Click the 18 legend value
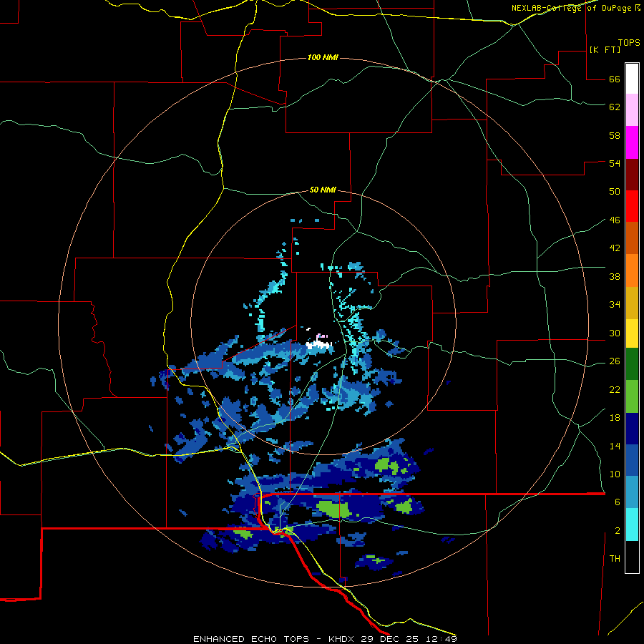 [615, 418]
